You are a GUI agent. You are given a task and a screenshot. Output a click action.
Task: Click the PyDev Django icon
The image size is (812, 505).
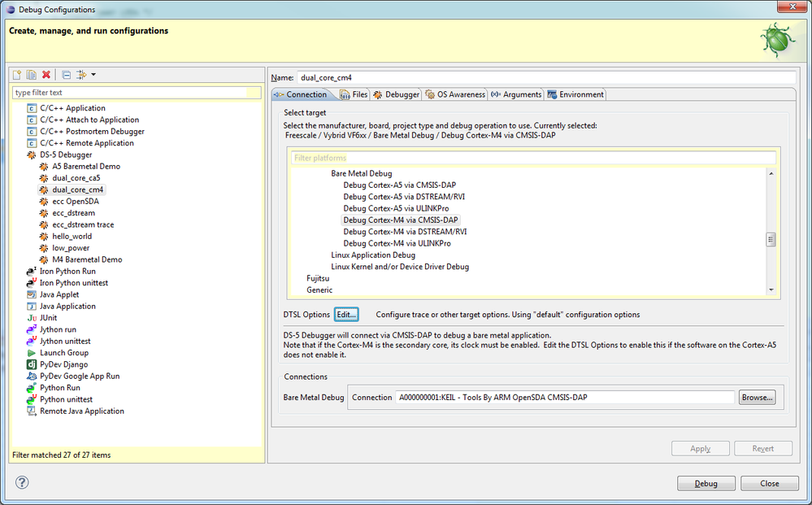tap(32, 364)
